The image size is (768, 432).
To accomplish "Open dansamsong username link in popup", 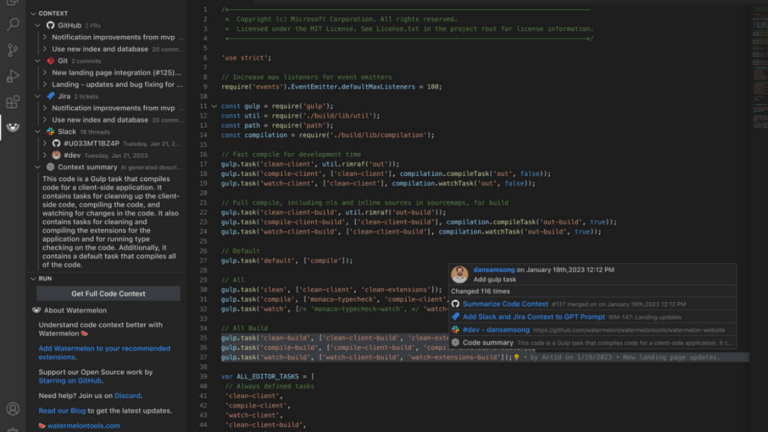I will tap(494, 270).
